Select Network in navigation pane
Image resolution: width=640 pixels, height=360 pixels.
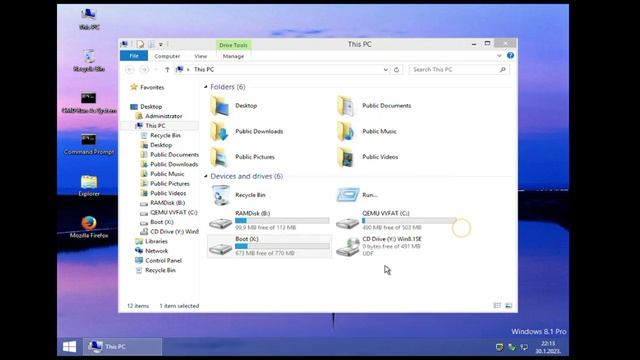pyautogui.click(x=151, y=251)
